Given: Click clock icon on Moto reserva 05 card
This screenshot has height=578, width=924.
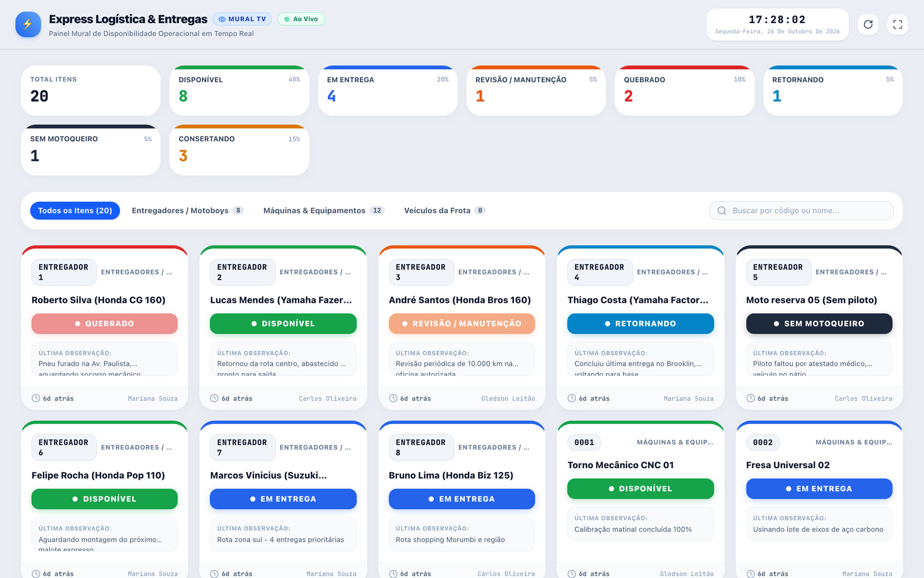Looking at the screenshot, I should coord(751,398).
